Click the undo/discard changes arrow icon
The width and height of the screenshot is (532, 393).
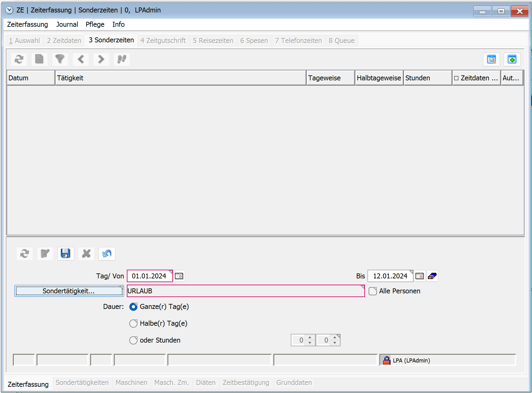pyautogui.click(x=107, y=254)
